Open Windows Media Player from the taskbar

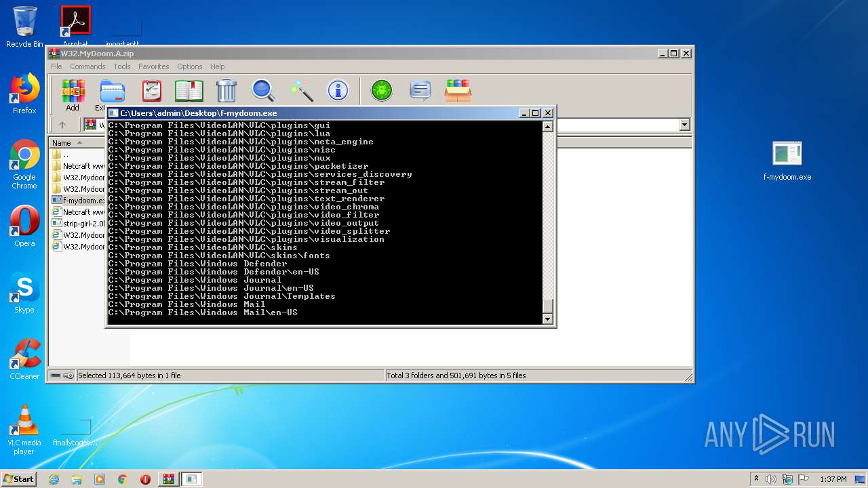pyautogui.click(x=100, y=479)
